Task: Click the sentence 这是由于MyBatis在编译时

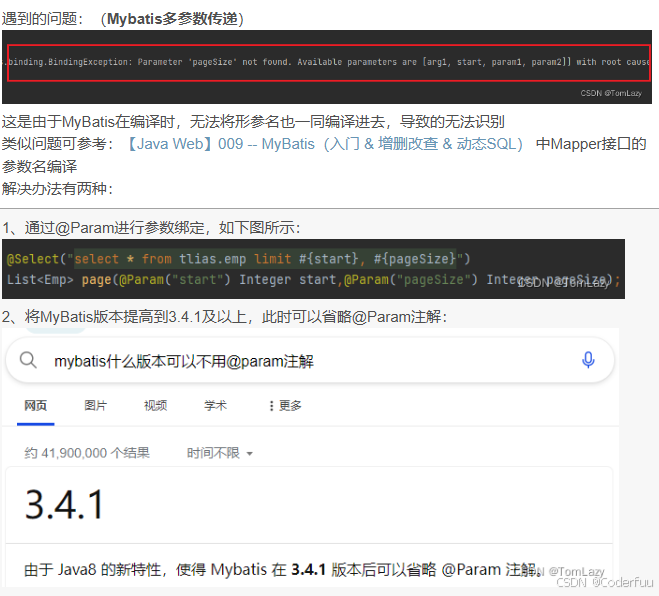Action: coord(253,122)
